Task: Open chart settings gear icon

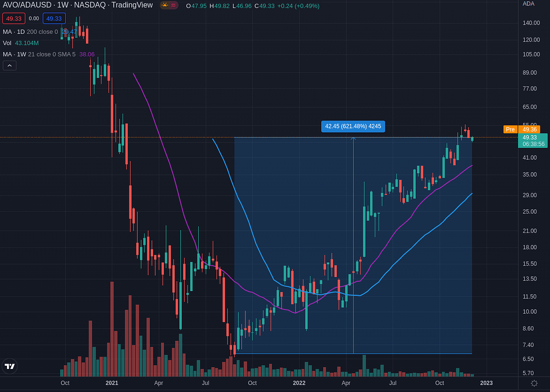Action: point(534,383)
